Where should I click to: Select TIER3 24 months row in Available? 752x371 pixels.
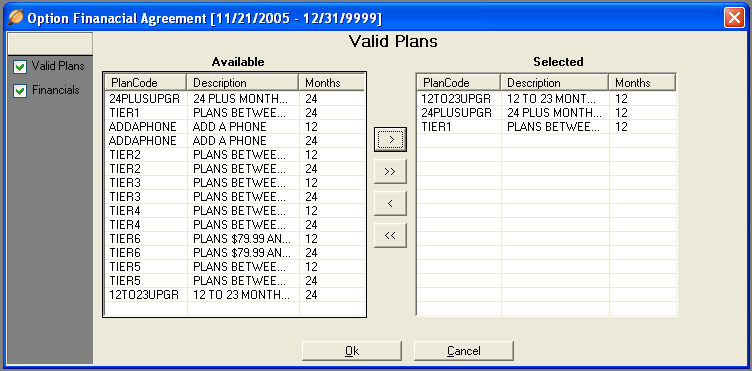point(235,197)
